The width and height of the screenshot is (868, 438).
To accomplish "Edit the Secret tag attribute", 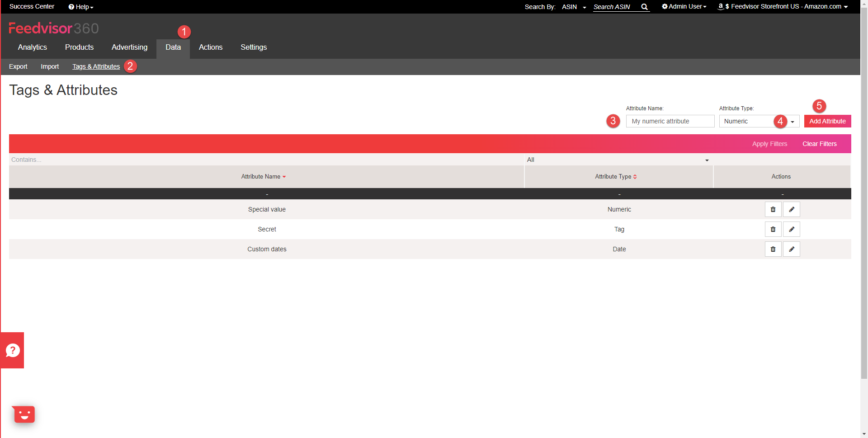I will (792, 229).
